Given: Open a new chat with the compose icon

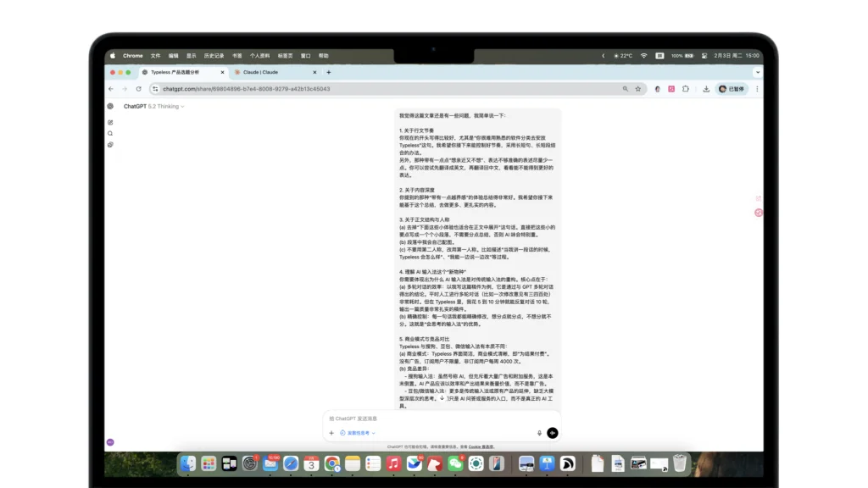Looking at the screenshot, I should [110, 123].
